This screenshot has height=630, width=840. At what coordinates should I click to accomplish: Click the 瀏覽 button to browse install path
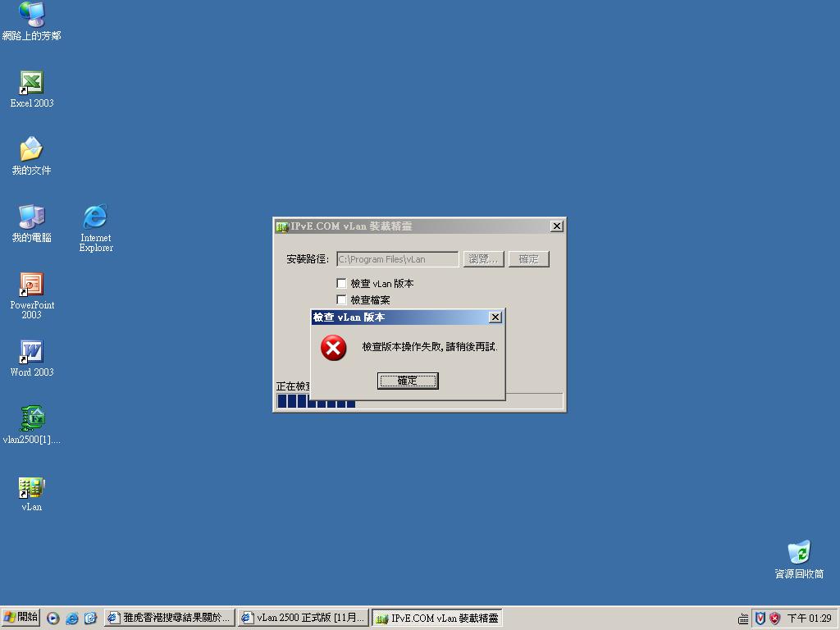tap(483, 258)
